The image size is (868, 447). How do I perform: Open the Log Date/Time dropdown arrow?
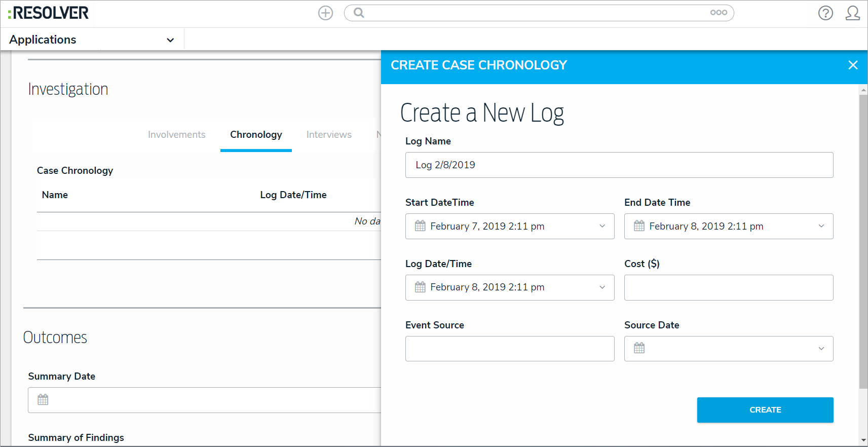tap(602, 287)
